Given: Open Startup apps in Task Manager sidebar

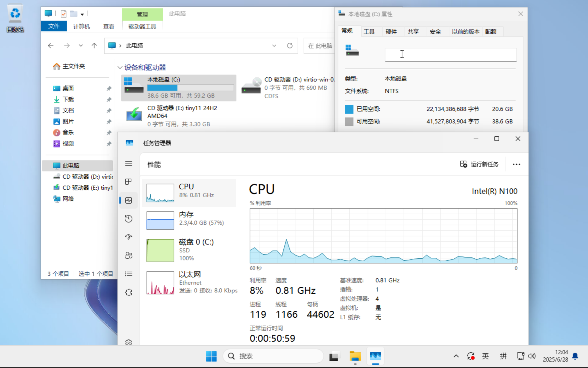Looking at the screenshot, I should click(129, 237).
